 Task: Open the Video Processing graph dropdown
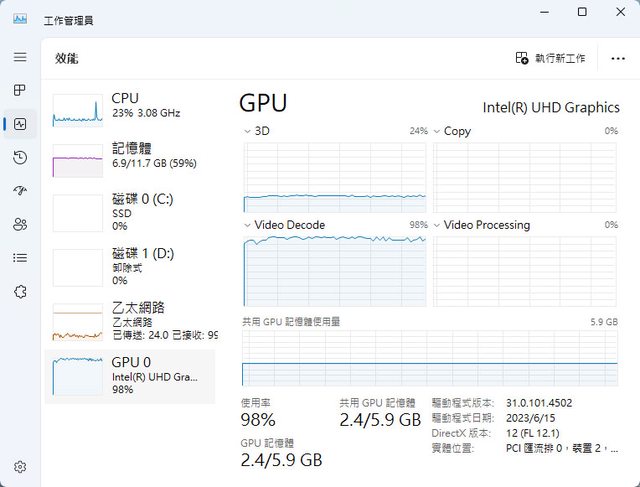(x=437, y=225)
